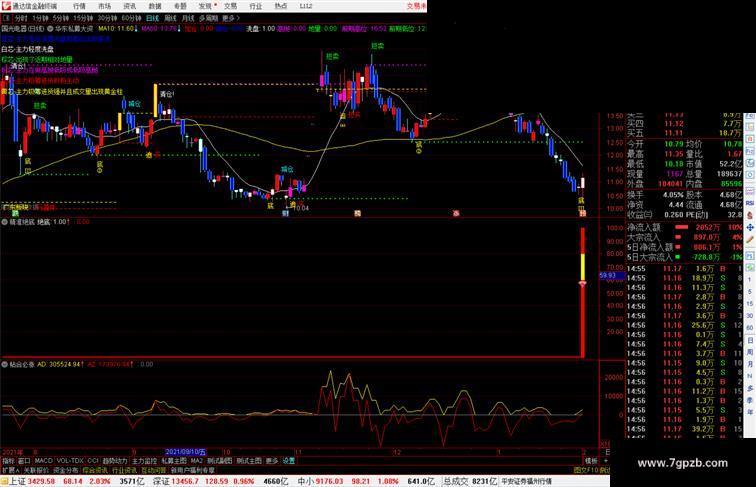Image resolution: width=756 pixels, height=487 pixels.
Task: Select the pencil drawing tool in sidebar
Action: point(750,240)
